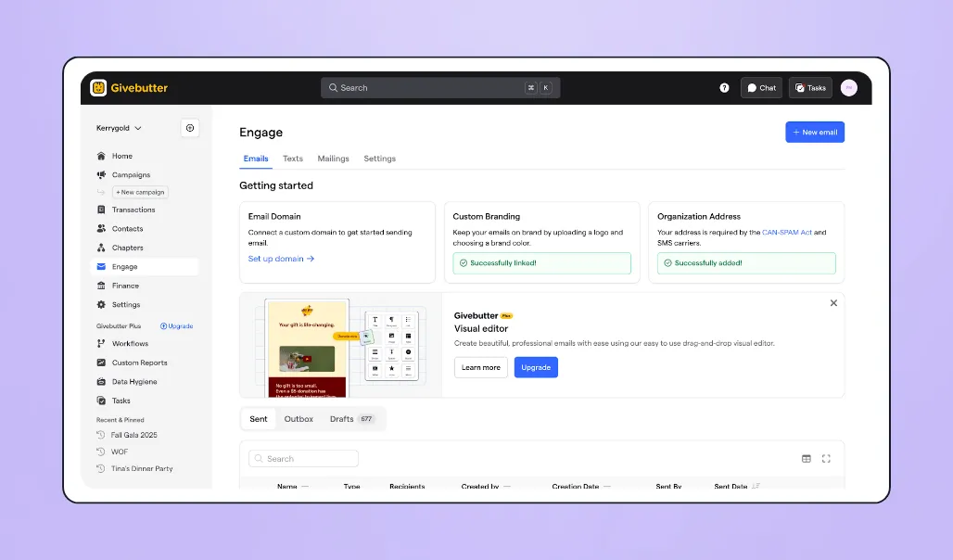The height and width of the screenshot is (560, 953).
Task: Click the user avatar in top bar
Action: coord(848,87)
